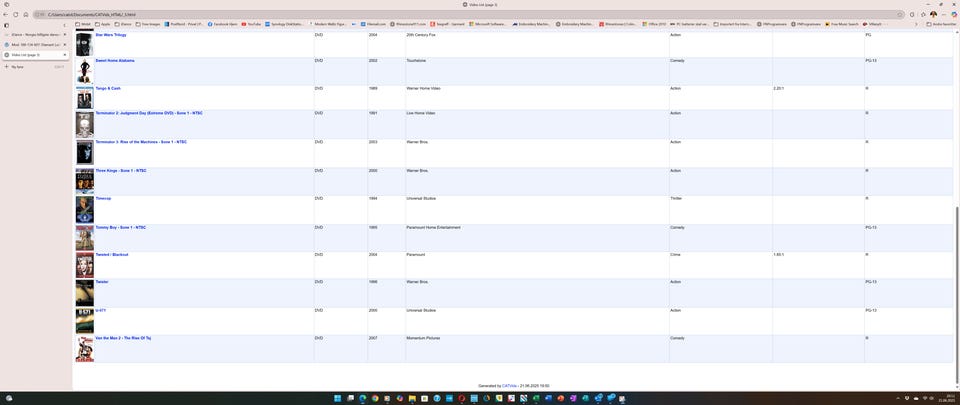Open the browser Settings and more menu
Viewport: 960px width, 405px height.
point(944,14)
